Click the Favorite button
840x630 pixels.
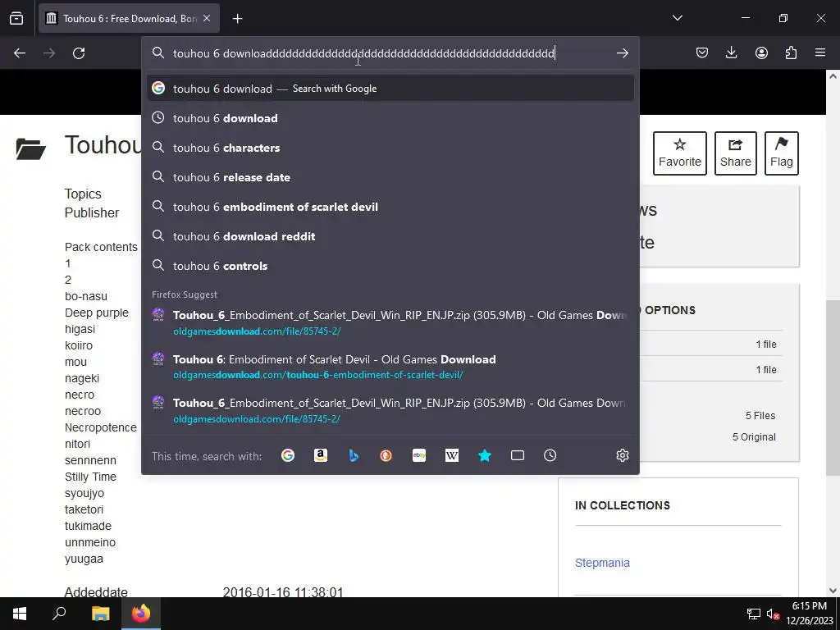click(x=680, y=153)
